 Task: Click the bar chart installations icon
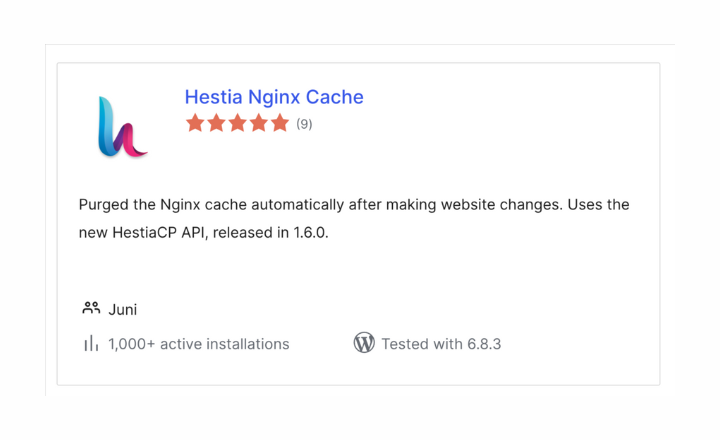[x=91, y=343]
